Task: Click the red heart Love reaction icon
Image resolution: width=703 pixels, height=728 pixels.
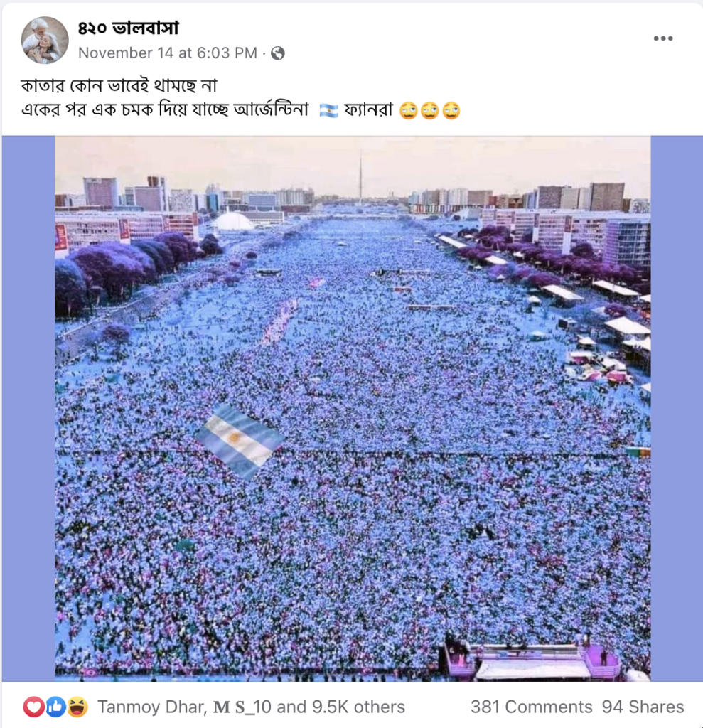Action: 33,707
